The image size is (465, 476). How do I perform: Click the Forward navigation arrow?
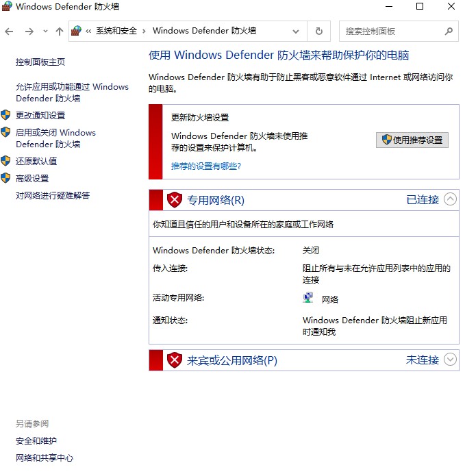point(29,32)
